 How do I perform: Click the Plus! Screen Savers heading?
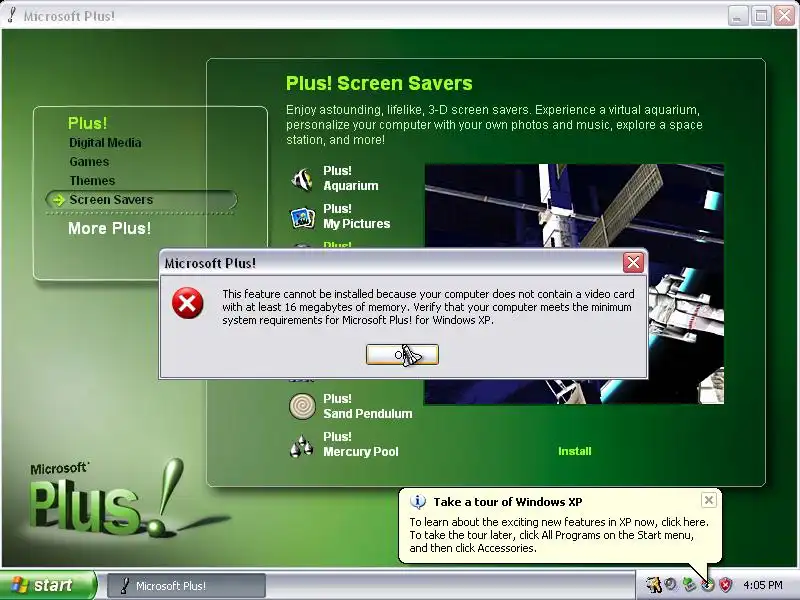(x=379, y=83)
